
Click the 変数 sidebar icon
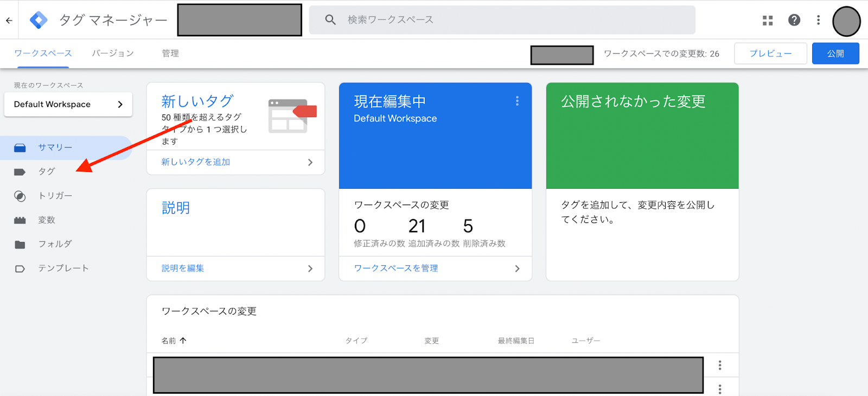[20, 220]
